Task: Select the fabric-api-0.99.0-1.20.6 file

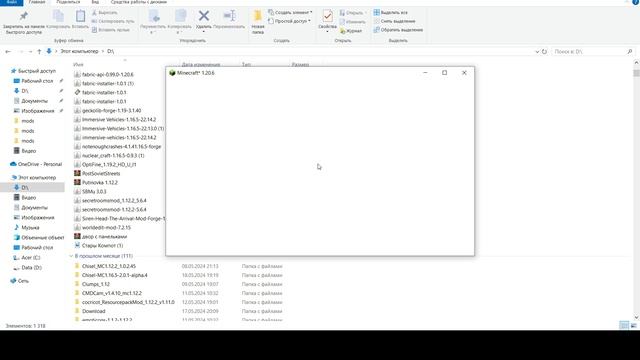Action: (x=108, y=74)
